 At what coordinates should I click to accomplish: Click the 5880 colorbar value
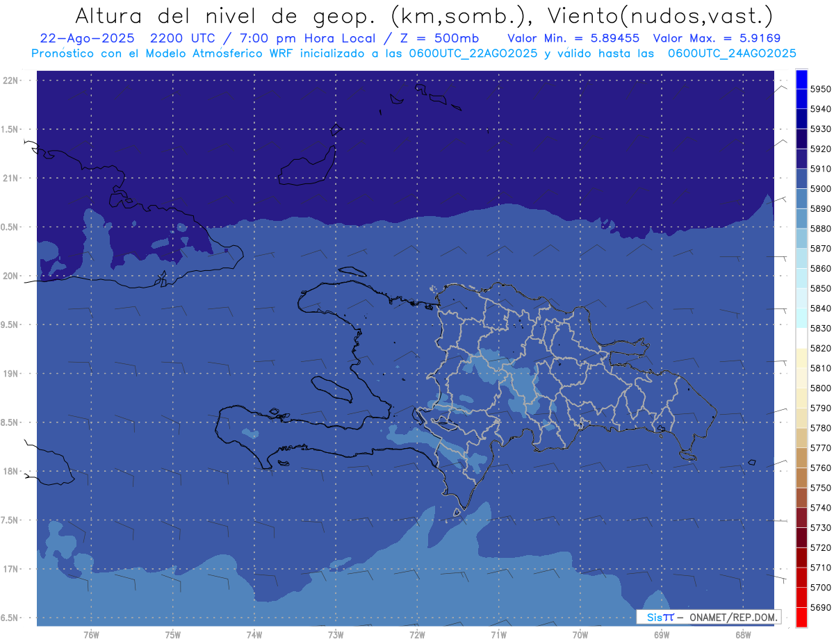click(x=821, y=229)
